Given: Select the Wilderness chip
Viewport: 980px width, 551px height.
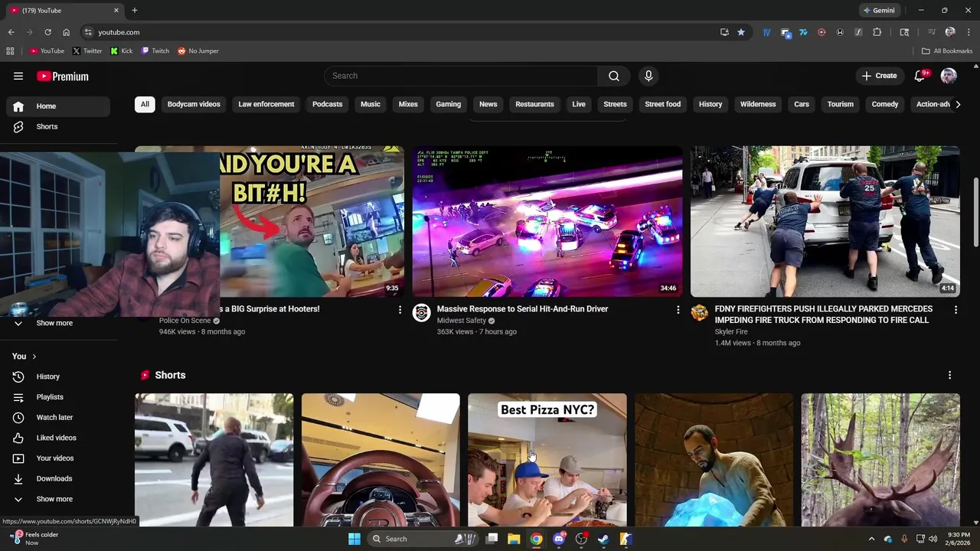Looking at the screenshot, I should [758, 104].
